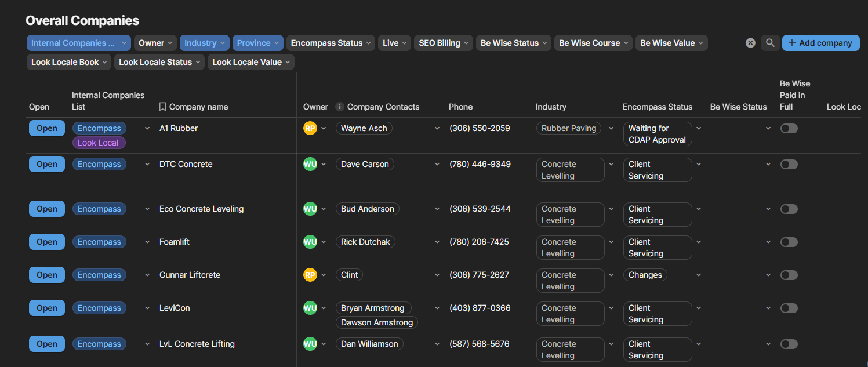This screenshot has height=367, width=868.
Task: Open the SEO Billing filter menu
Action: coord(443,43)
